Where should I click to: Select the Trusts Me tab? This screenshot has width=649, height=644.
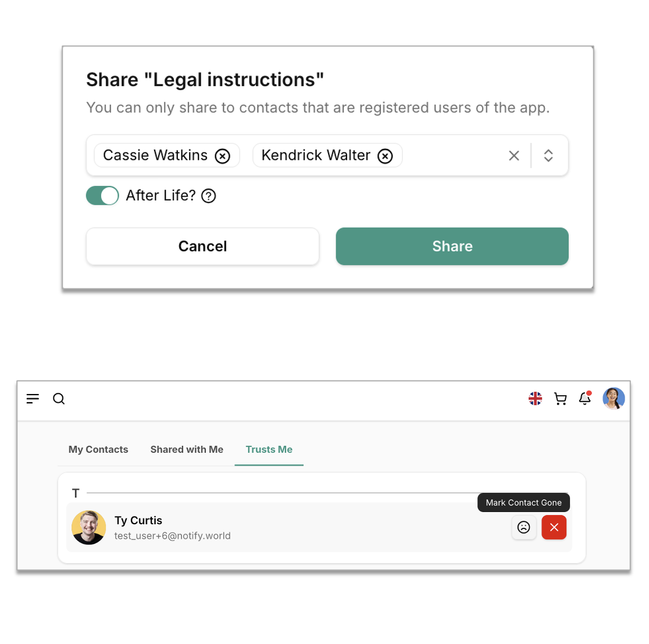(x=269, y=449)
